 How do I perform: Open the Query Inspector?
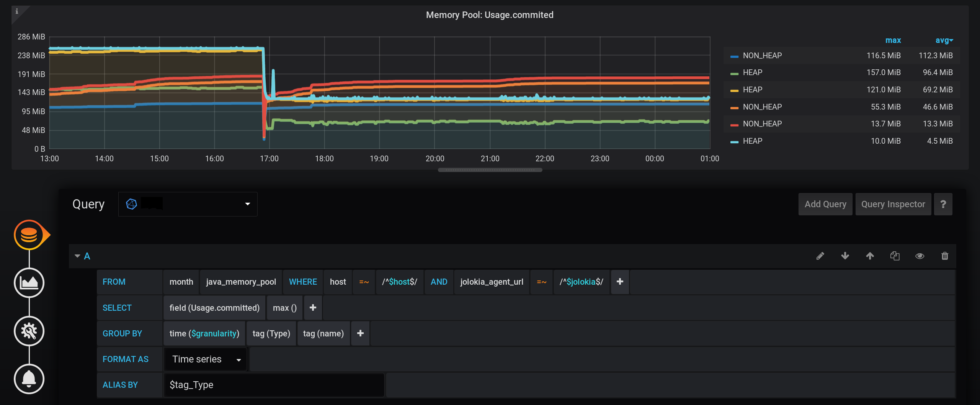tap(893, 204)
